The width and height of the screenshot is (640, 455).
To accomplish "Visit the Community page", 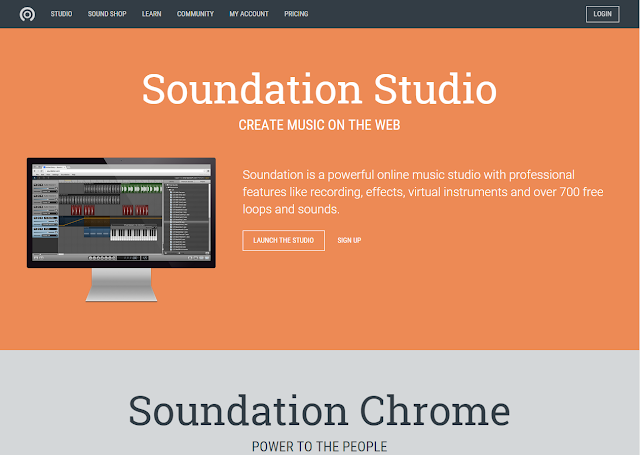I will [x=195, y=14].
